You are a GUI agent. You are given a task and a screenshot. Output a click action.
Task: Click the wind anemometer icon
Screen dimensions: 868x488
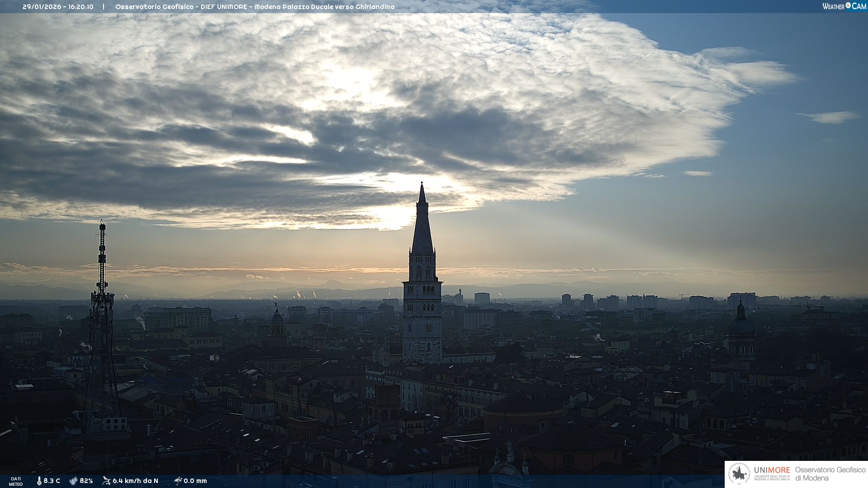click(x=106, y=481)
